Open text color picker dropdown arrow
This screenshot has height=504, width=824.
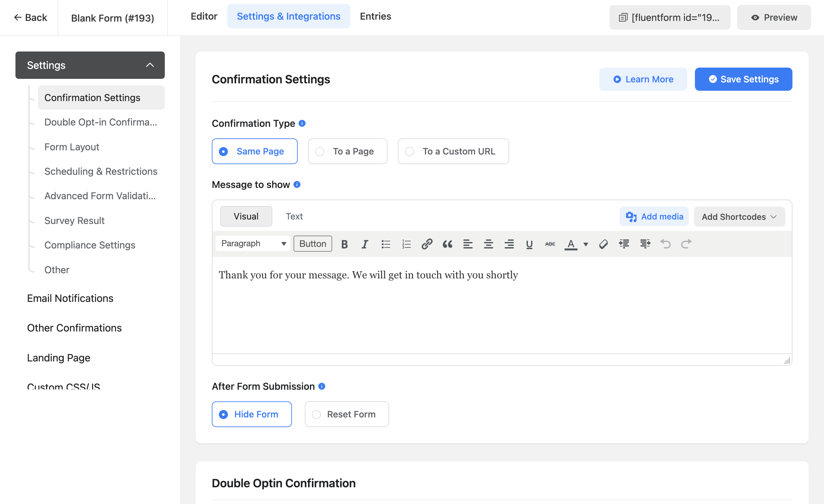[586, 244]
